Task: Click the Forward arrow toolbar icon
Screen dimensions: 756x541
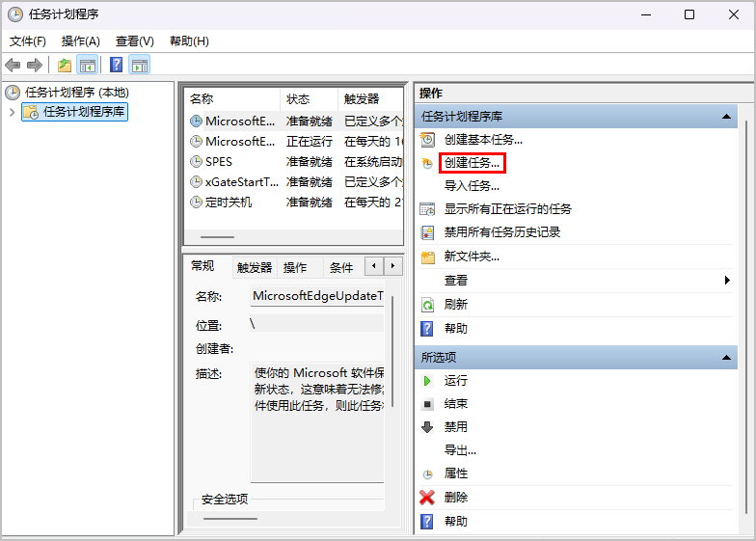Action: (35, 66)
